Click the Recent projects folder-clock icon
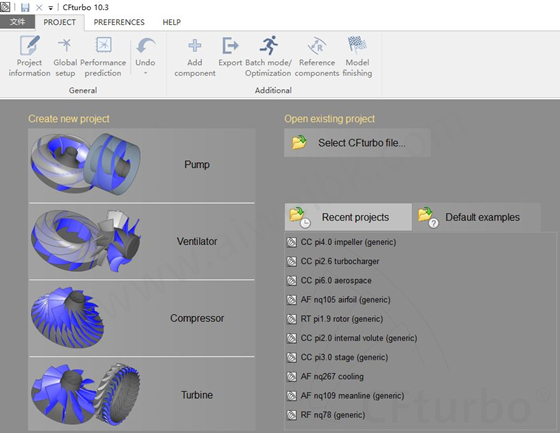Image resolution: width=560 pixels, height=433 pixels. pyautogui.click(x=299, y=217)
